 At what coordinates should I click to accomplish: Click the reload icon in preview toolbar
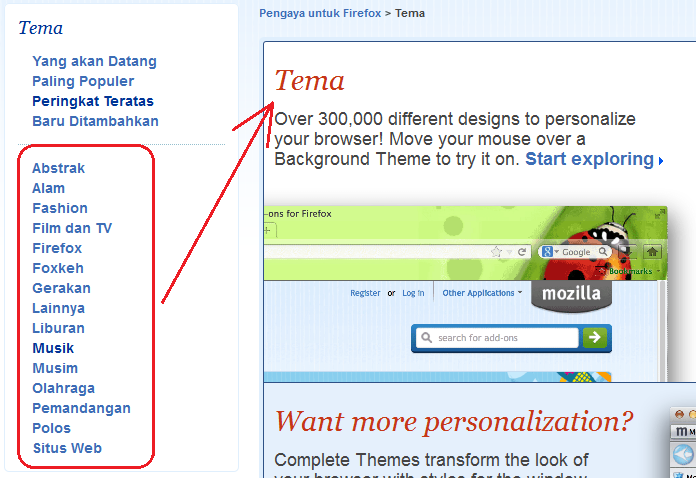coord(522,252)
